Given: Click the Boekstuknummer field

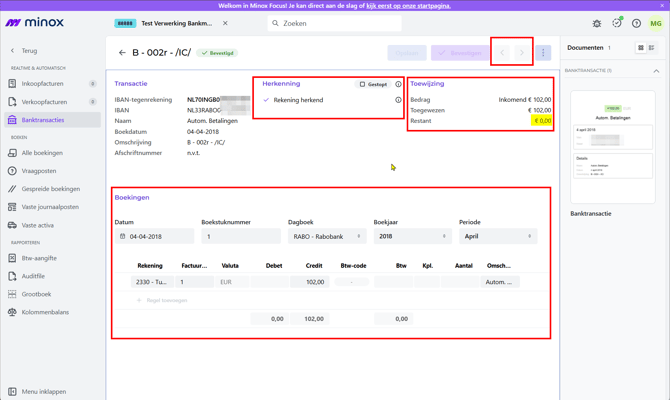Looking at the screenshot, I should (x=241, y=236).
